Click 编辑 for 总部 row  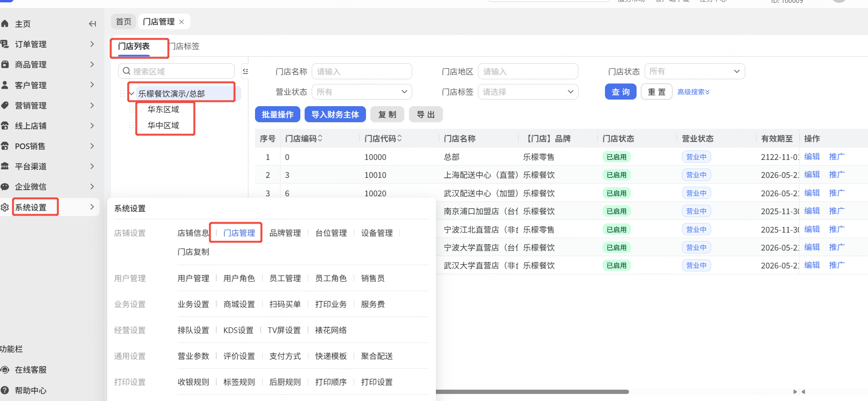click(812, 157)
